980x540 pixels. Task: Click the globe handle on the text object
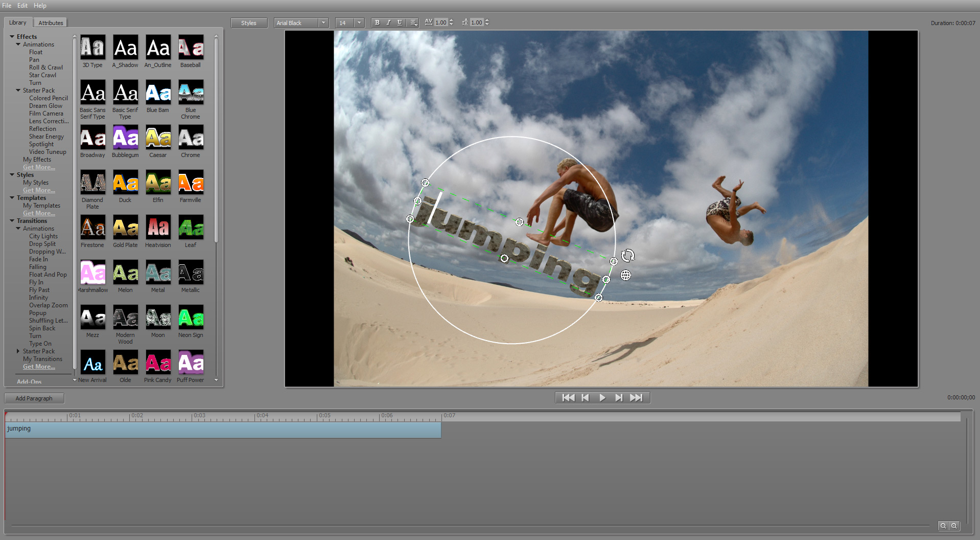(x=626, y=275)
